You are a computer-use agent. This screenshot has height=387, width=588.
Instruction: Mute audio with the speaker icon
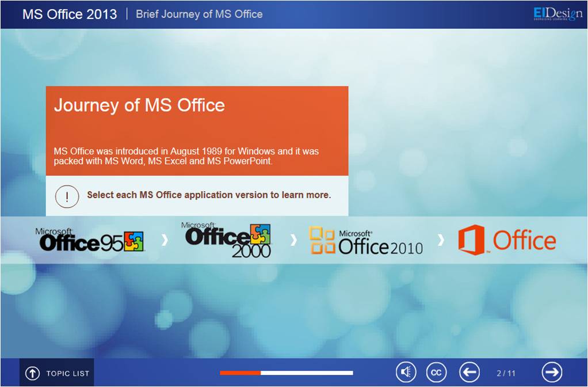[406, 372]
